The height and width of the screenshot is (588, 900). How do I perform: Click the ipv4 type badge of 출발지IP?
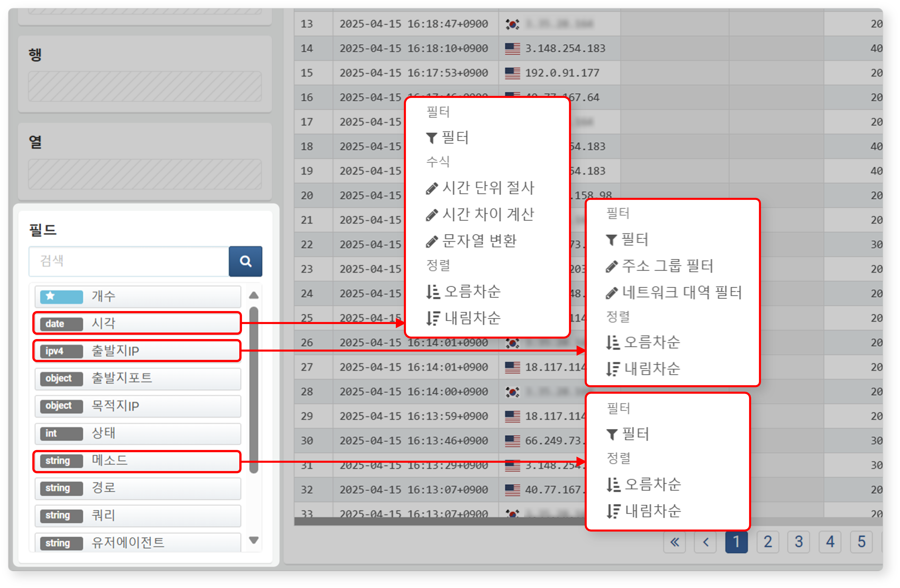[x=61, y=351]
